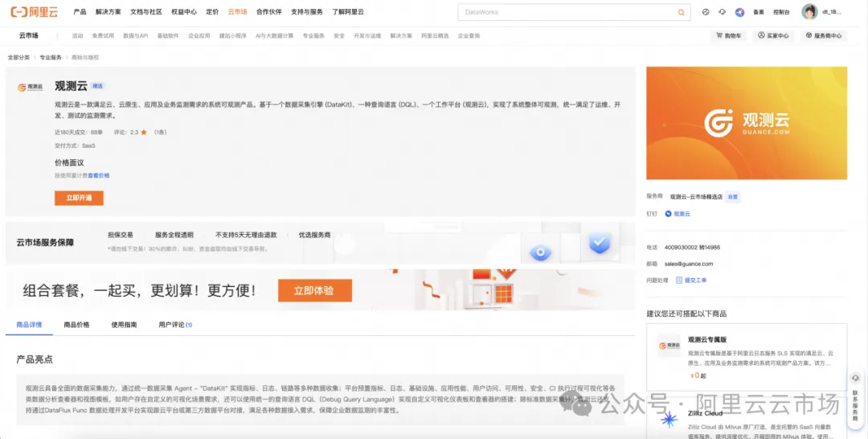Click the 自营 badge next to the vendor name
This screenshot has height=439, width=868.
732,196
